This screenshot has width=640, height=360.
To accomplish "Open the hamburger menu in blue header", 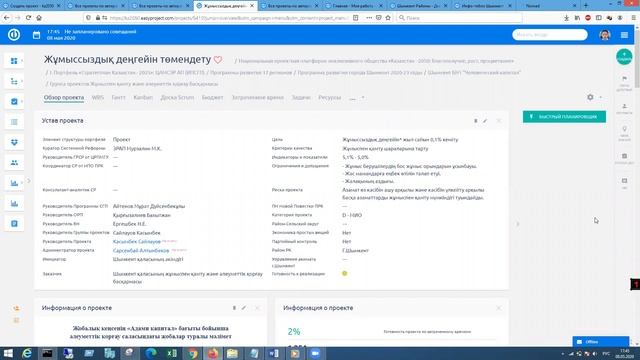I will [624, 35].
